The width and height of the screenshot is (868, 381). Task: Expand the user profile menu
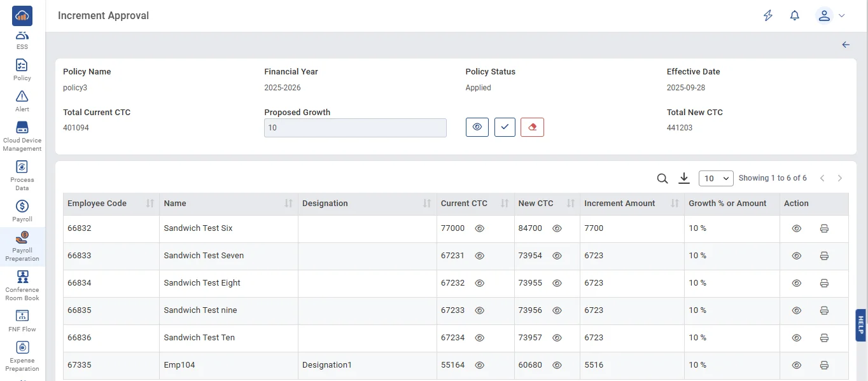[x=831, y=16]
